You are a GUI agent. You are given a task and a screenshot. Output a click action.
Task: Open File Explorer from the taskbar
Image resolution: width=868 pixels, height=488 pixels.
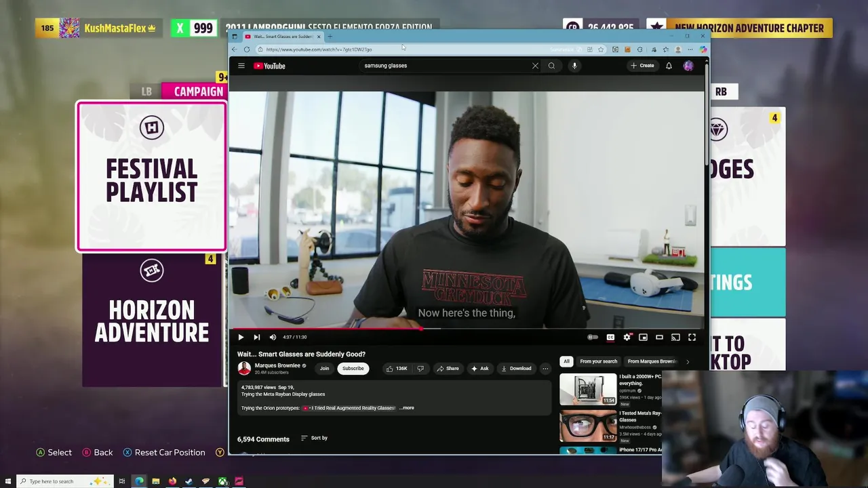tap(156, 481)
